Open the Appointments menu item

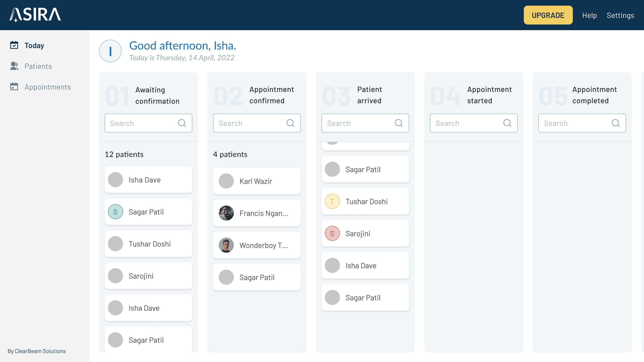48,87
